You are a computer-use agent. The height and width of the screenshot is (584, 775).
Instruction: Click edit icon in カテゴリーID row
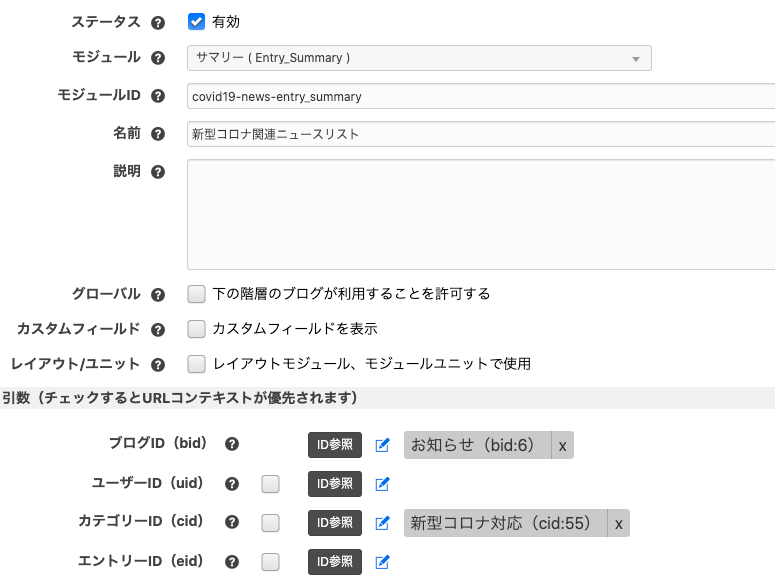(381, 523)
